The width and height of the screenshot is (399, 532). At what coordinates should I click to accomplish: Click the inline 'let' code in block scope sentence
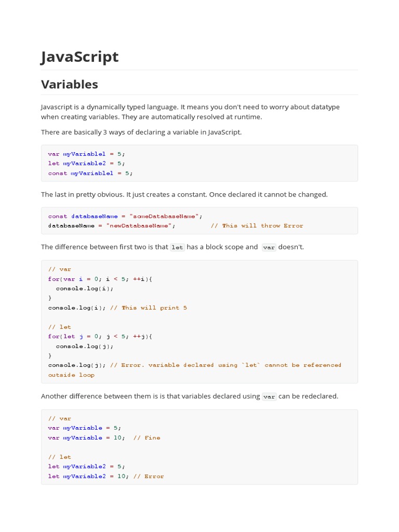pyautogui.click(x=177, y=247)
